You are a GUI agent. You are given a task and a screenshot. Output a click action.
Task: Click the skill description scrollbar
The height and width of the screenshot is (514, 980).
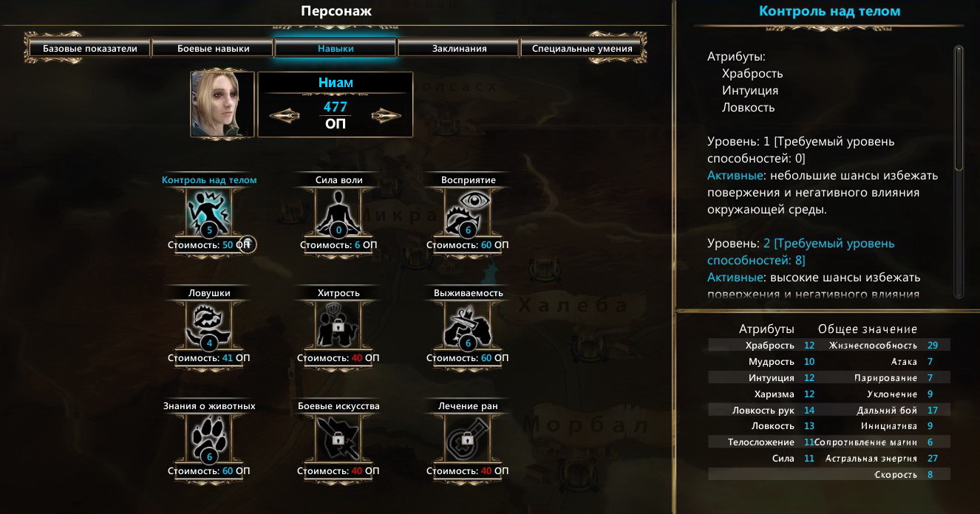(959, 171)
